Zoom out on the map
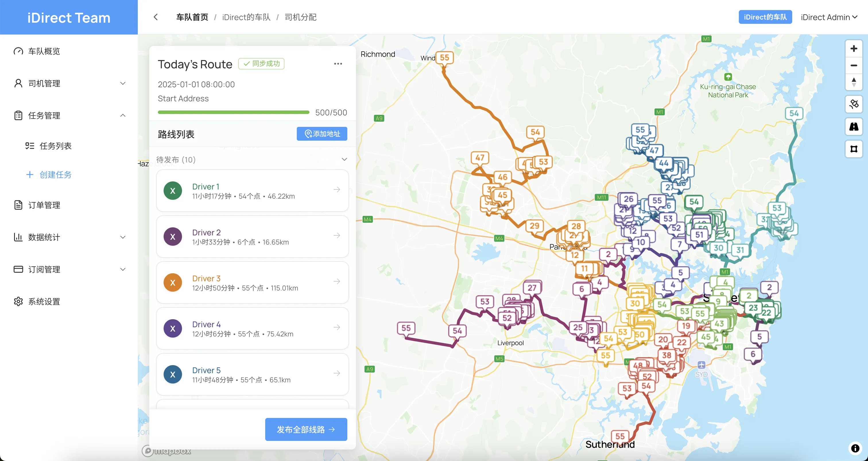 (x=854, y=65)
